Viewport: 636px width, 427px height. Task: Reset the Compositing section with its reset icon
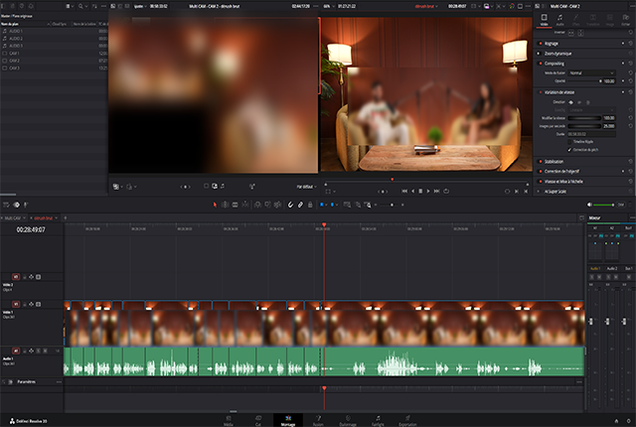click(629, 63)
